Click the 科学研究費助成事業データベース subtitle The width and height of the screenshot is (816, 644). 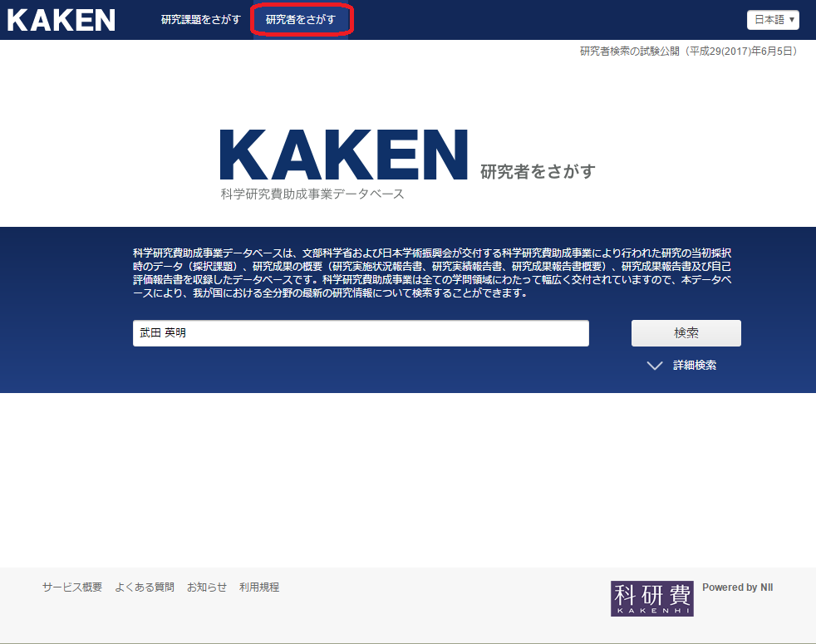[x=312, y=194]
